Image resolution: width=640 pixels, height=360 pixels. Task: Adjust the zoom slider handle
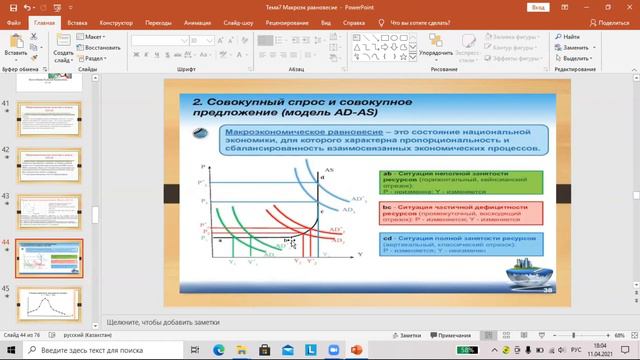573,335
